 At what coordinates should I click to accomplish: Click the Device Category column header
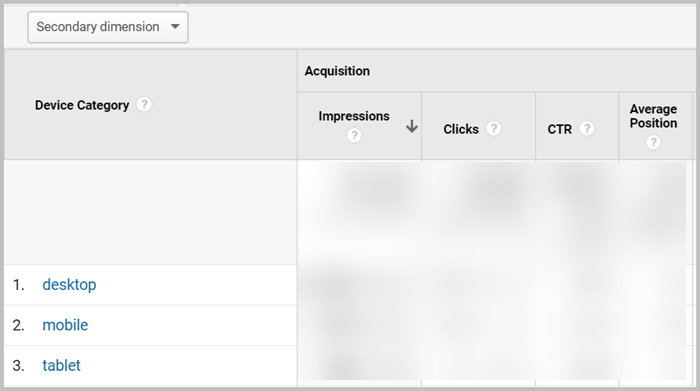(82, 105)
